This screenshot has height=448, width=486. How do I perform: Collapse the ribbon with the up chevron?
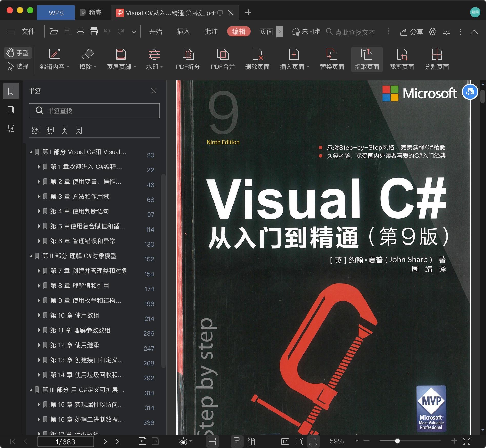tap(474, 32)
